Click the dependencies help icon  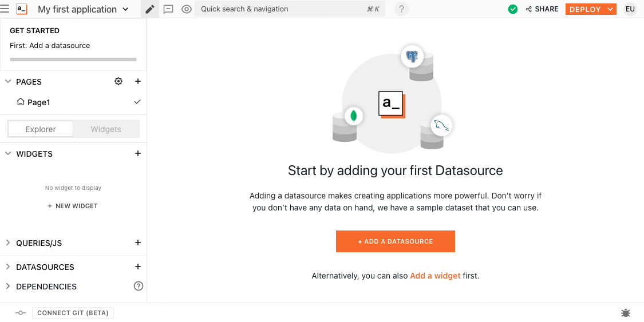(x=138, y=286)
